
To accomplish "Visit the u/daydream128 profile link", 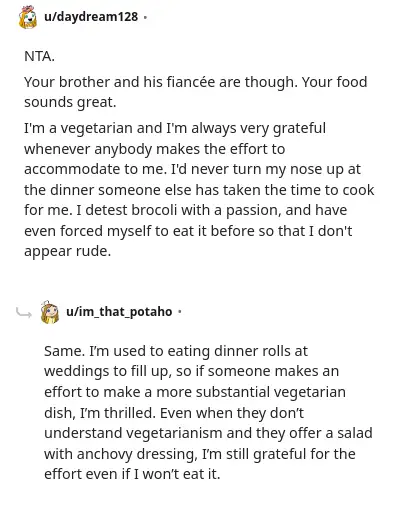I will pyautogui.click(x=91, y=17).
